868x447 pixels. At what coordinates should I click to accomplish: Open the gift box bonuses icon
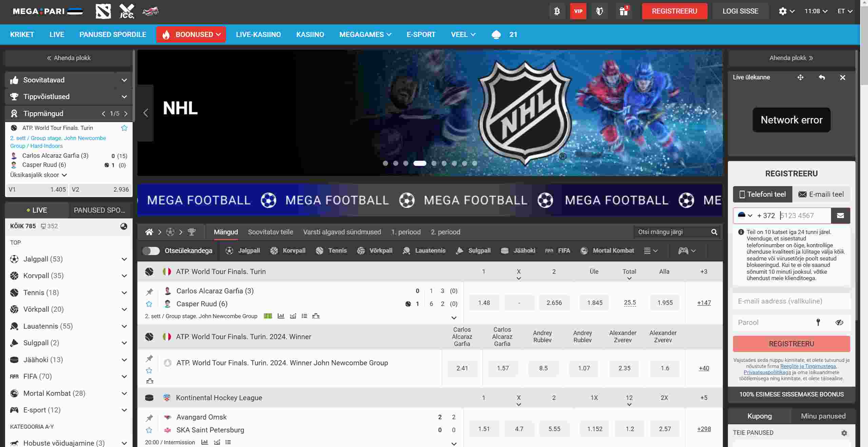click(x=623, y=11)
